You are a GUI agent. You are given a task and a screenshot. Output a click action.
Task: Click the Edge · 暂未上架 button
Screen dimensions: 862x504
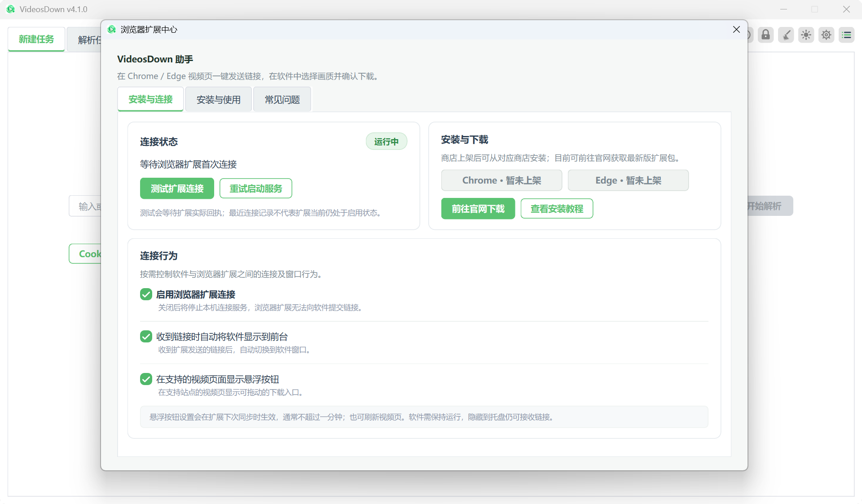(x=628, y=180)
